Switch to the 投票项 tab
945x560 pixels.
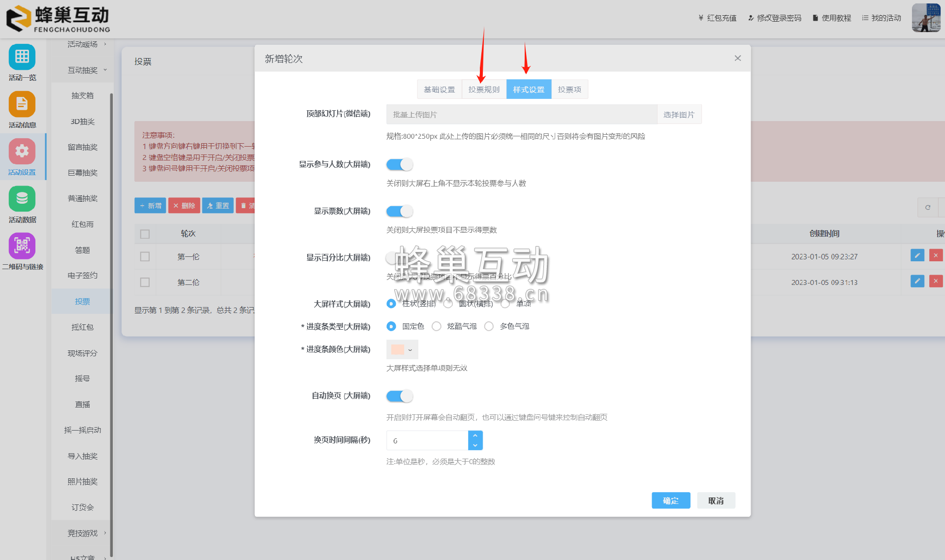click(x=569, y=90)
